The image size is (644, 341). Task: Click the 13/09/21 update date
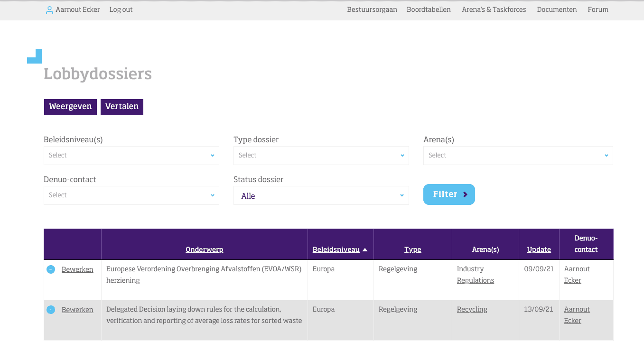tap(539, 309)
